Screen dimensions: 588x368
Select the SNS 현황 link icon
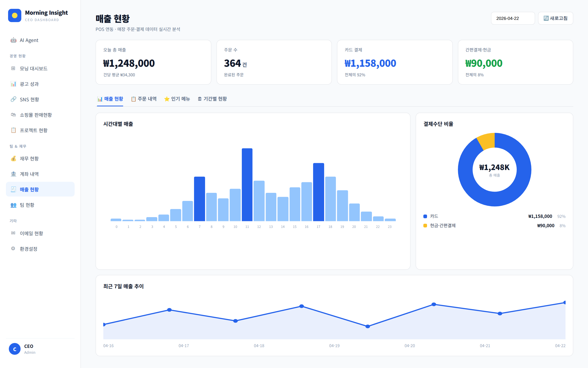(x=13, y=99)
